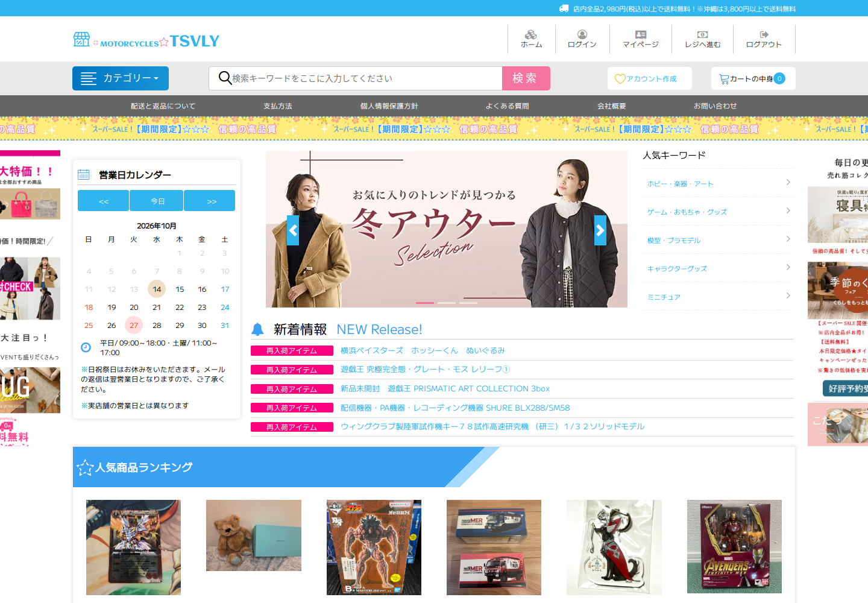
Task: Open お問い合わせ menu item
Action: (715, 106)
